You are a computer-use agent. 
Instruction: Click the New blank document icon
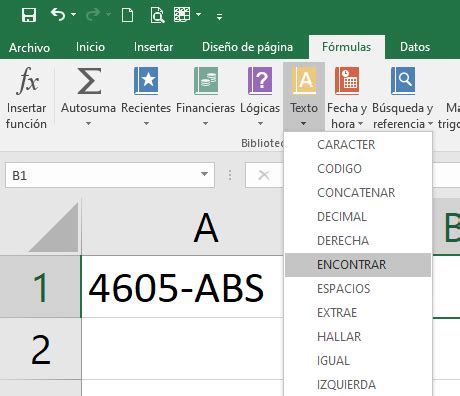pyautogui.click(x=127, y=15)
